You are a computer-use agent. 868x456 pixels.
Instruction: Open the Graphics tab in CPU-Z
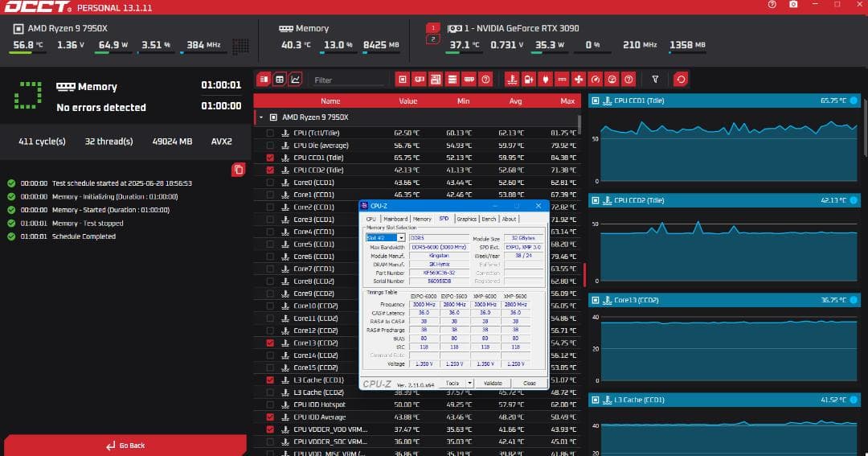click(x=466, y=219)
